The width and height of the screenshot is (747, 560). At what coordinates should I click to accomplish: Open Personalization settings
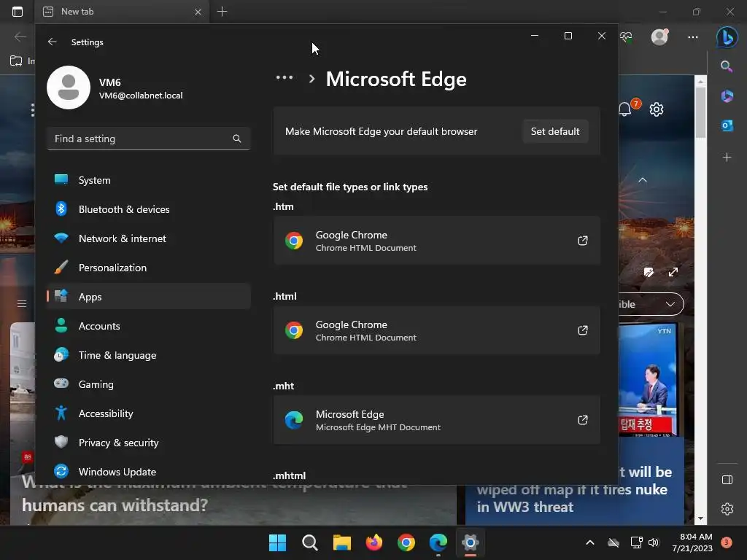point(149,268)
